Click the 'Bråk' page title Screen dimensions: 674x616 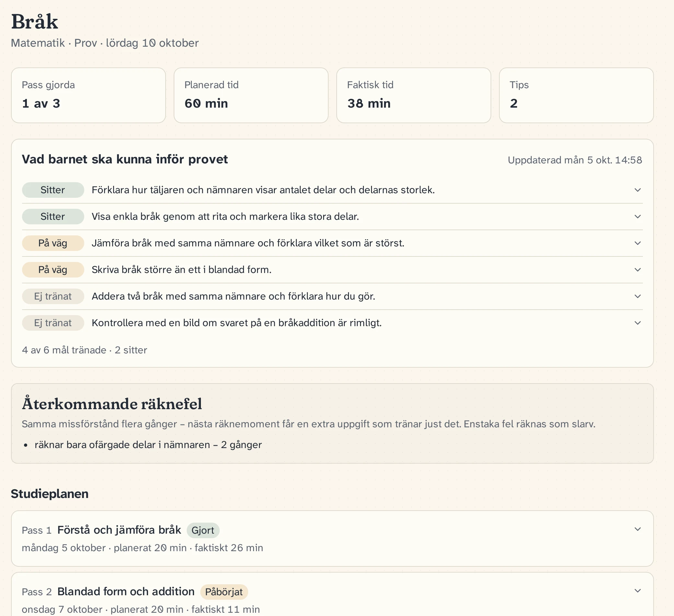click(35, 22)
